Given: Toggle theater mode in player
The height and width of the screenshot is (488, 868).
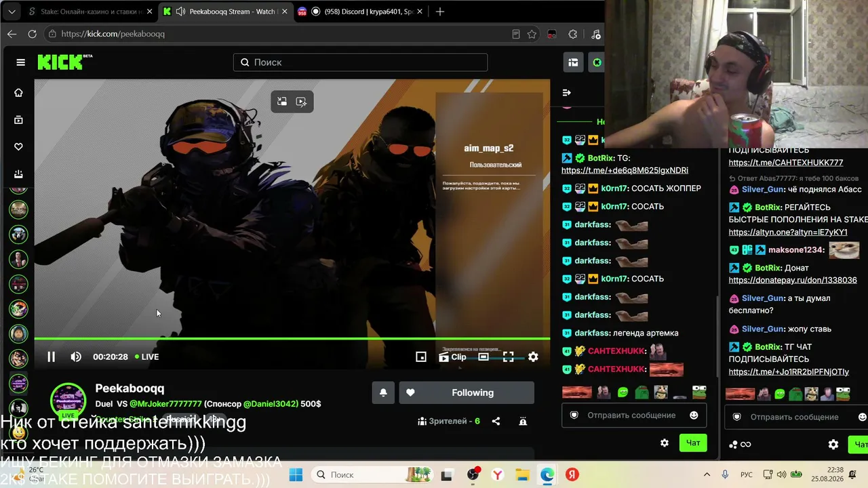Looking at the screenshot, I should (x=484, y=357).
